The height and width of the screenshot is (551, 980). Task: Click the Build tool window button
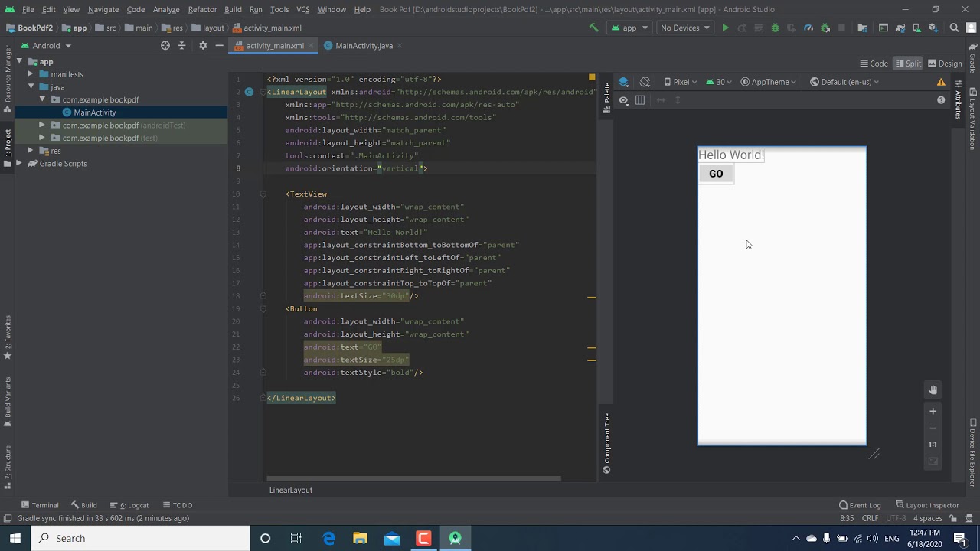pos(84,505)
